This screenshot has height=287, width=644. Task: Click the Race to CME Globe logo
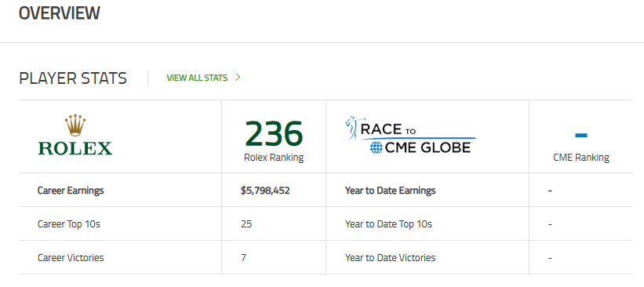pos(410,135)
